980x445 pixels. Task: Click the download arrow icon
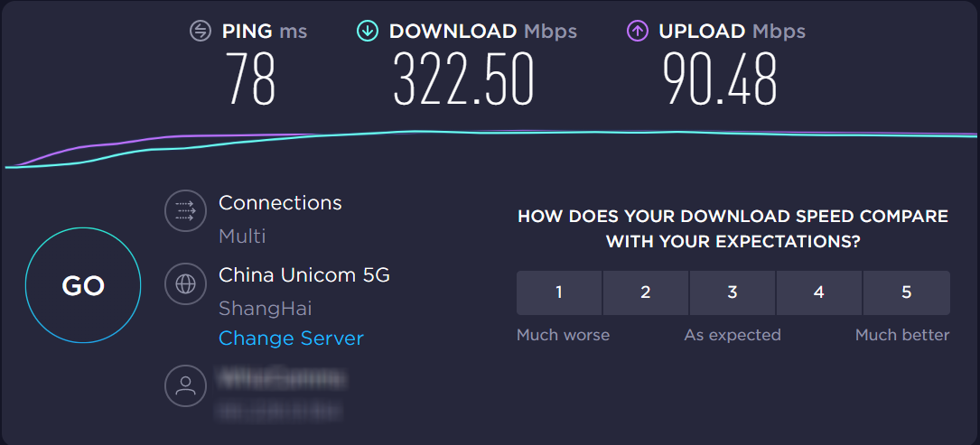pyautogui.click(x=368, y=31)
